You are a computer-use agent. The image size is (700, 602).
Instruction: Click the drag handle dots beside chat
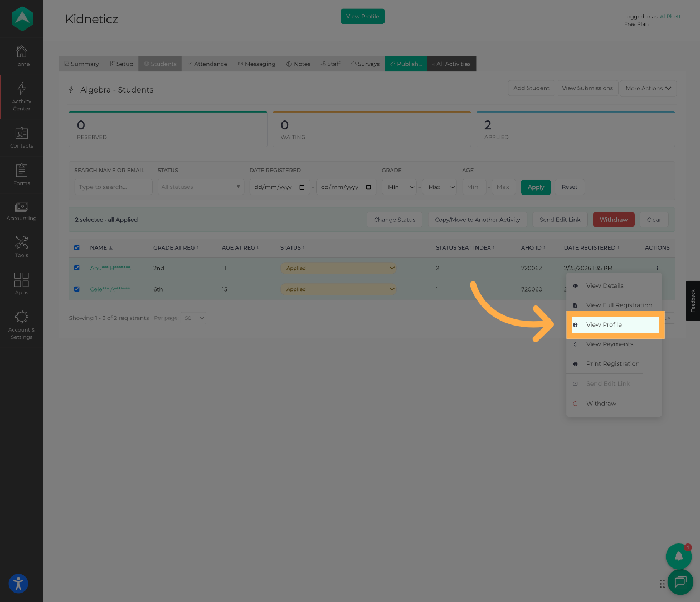point(662,584)
